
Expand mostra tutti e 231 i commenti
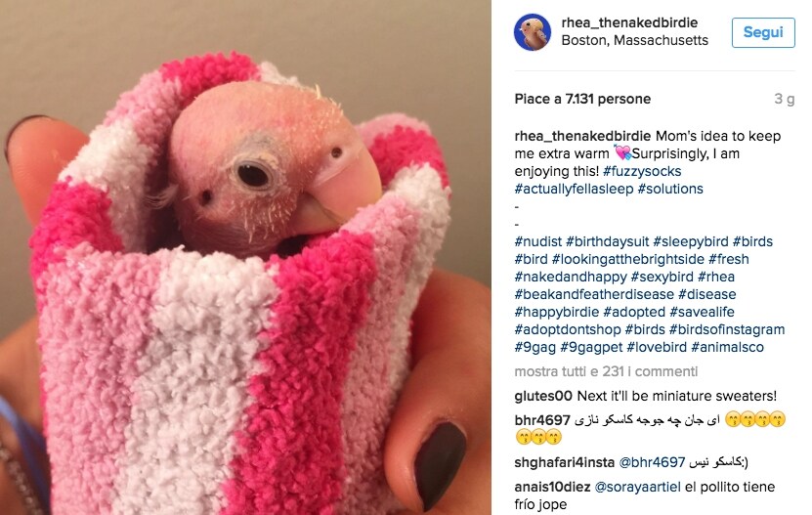pos(606,371)
